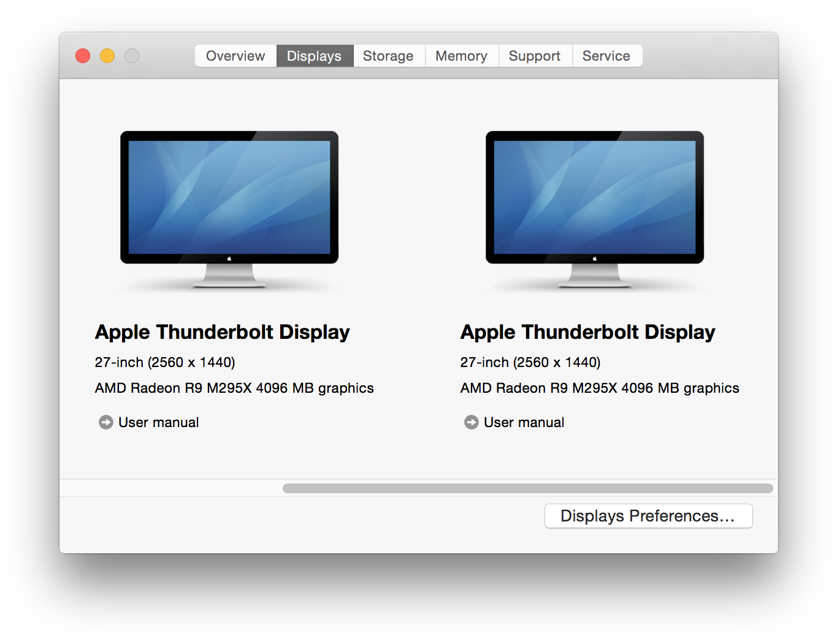Click the arrow icon beside left User manual
837x644 pixels.
[106, 422]
